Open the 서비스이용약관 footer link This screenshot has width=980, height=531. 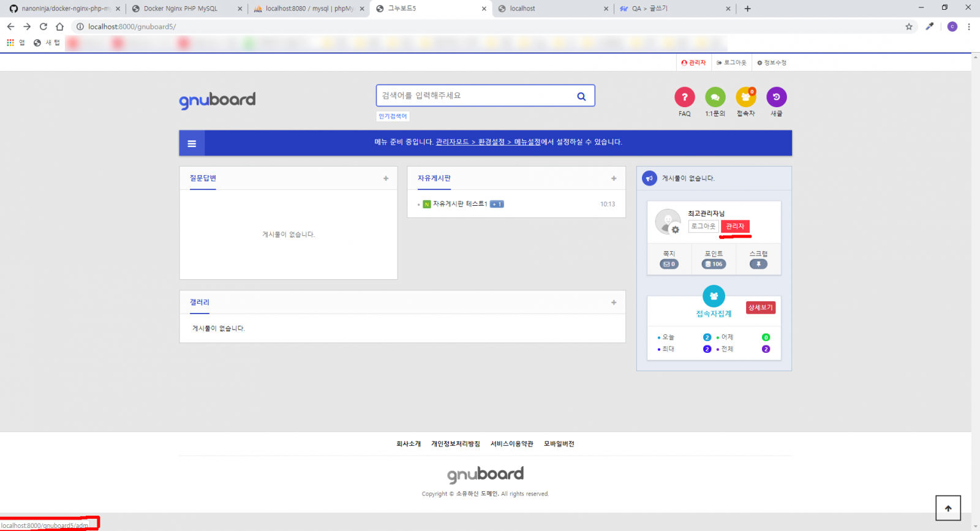512,444
